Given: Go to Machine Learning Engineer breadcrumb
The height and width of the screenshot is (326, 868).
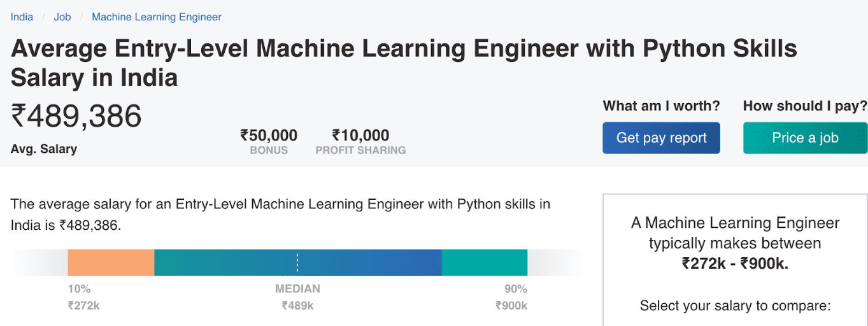Looking at the screenshot, I should (157, 17).
